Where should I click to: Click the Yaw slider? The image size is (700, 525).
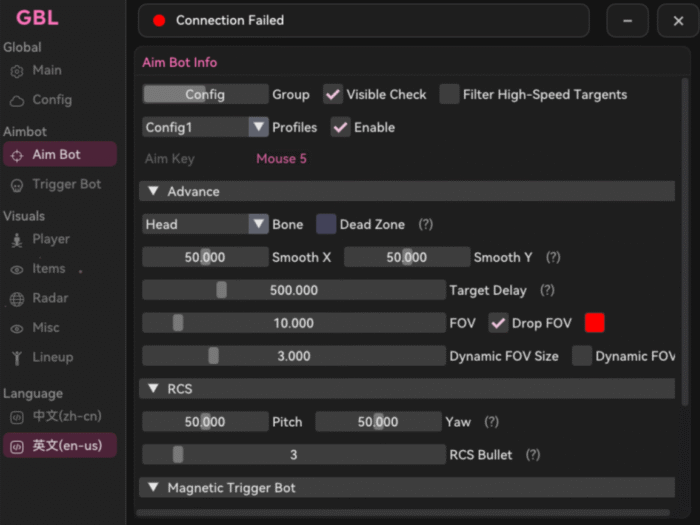point(378,421)
